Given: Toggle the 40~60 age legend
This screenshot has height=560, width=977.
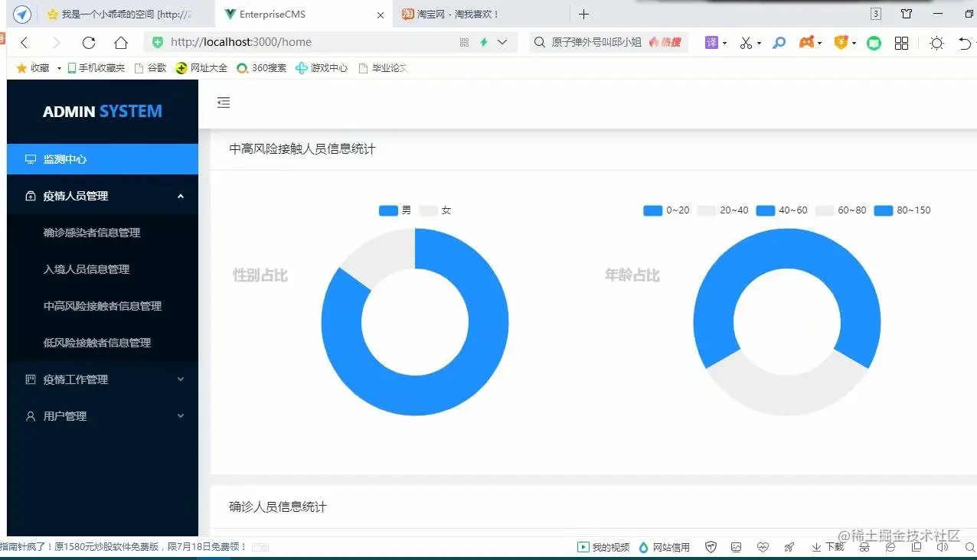Looking at the screenshot, I should 782,210.
